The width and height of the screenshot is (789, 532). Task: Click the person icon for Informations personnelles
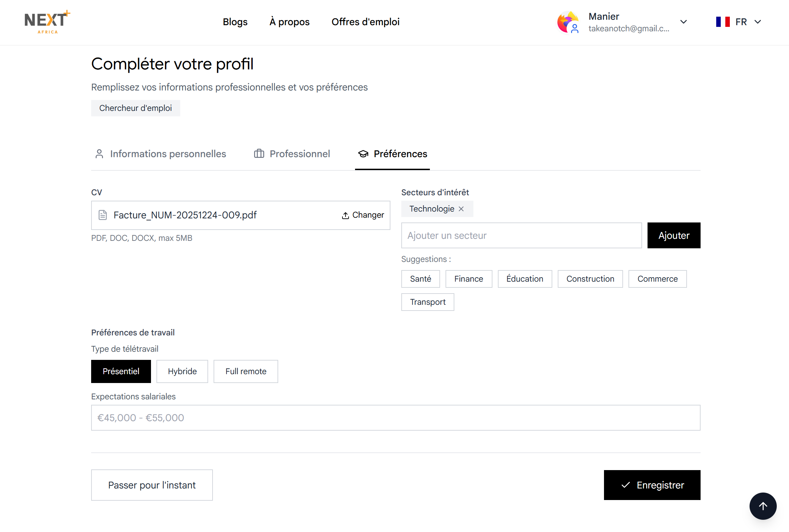click(x=99, y=154)
